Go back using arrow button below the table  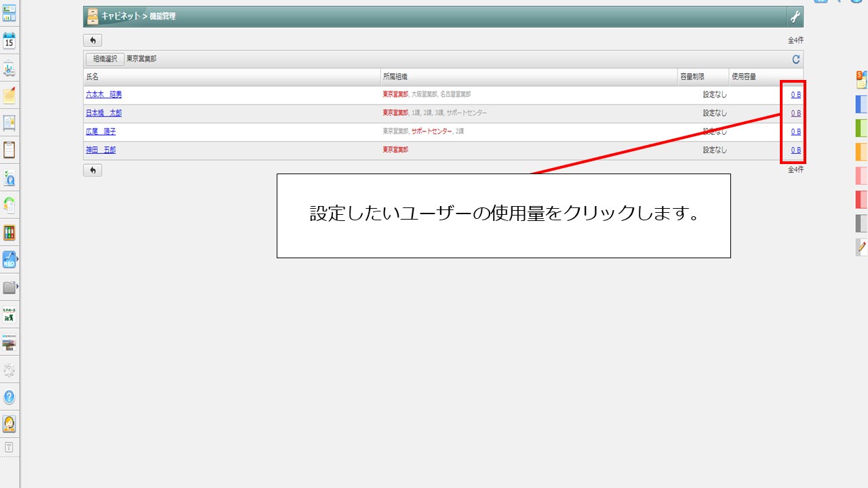click(x=92, y=170)
